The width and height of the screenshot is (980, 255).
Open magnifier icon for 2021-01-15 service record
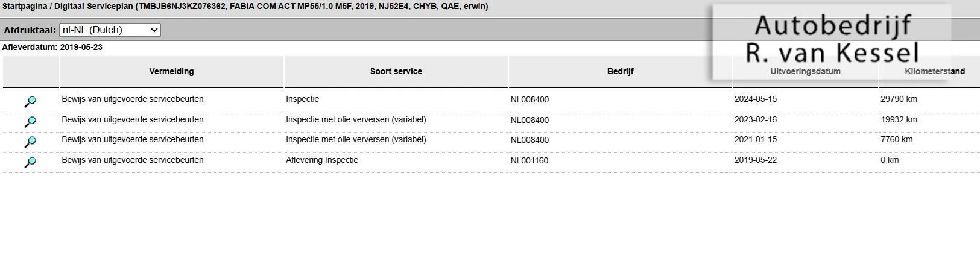click(x=30, y=142)
